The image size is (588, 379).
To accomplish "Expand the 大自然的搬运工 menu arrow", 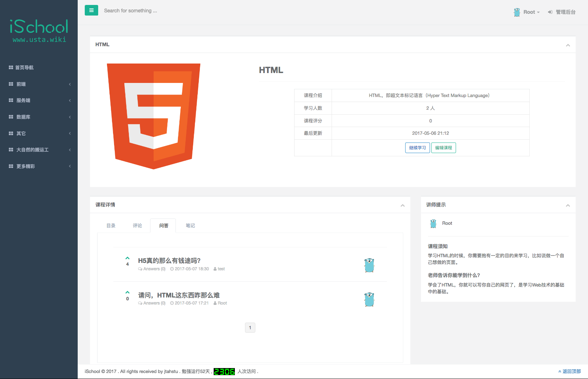I will [x=70, y=150].
